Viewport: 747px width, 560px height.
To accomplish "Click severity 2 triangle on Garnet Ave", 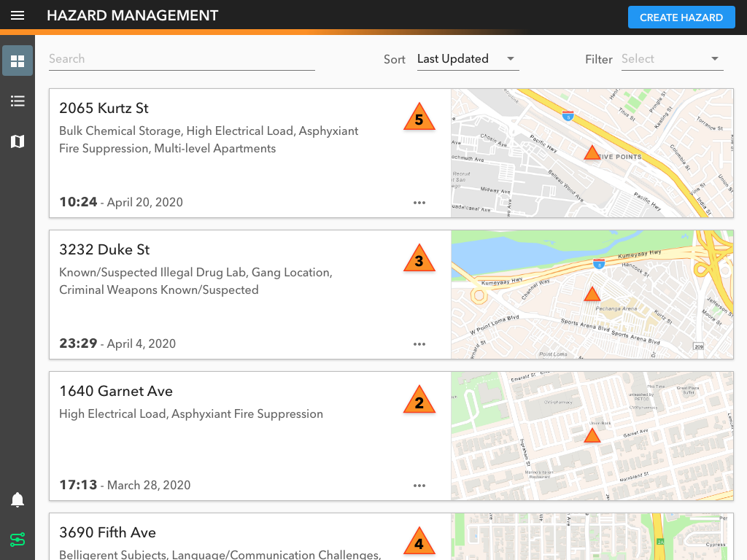I will point(419,400).
